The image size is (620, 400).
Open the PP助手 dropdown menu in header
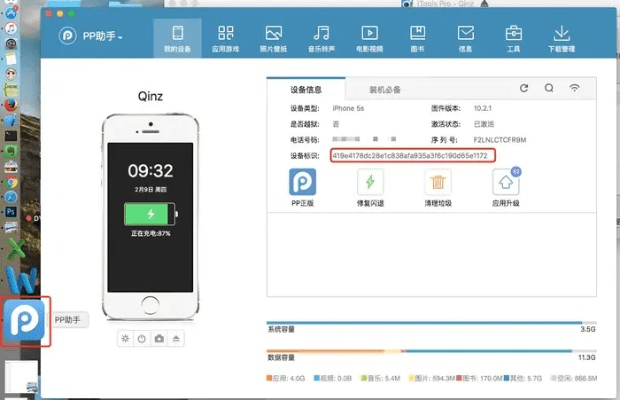pyautogui.click(x=103, y=36)
